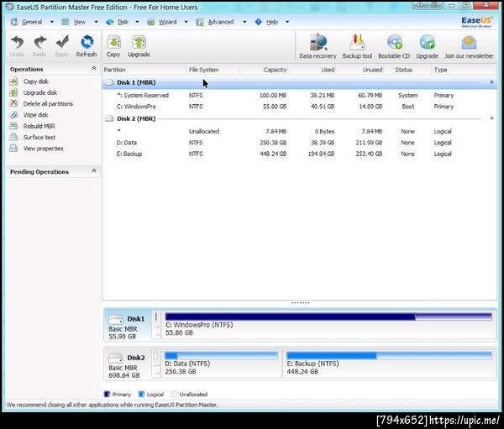This screenshot has height=429, width=504.
Task: Sort by Used column header
Action: tap(312, 70)
